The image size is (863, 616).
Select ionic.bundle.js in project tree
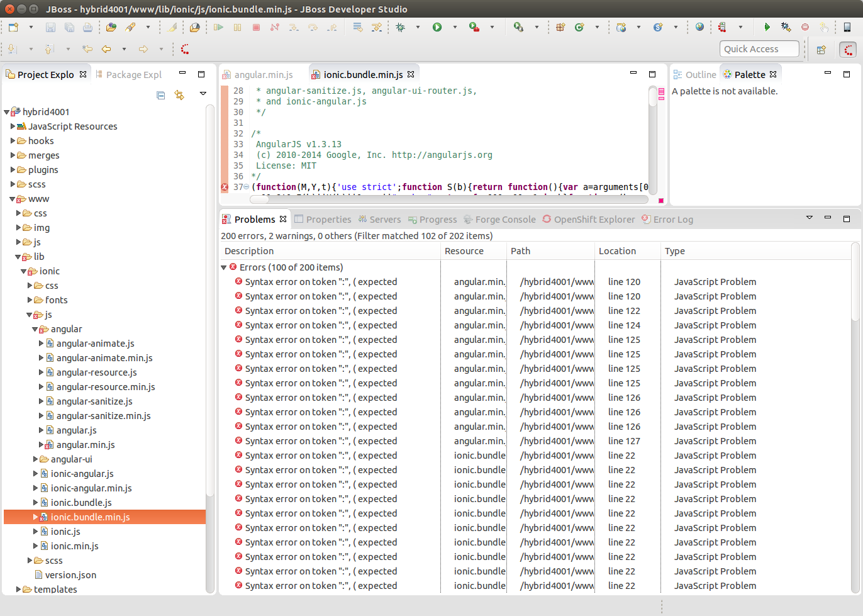click(81, 503)
